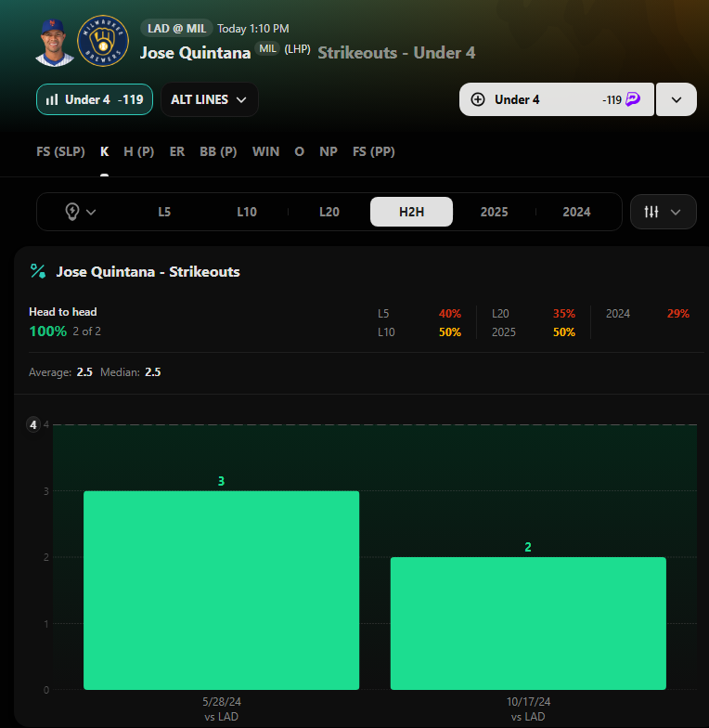Open the sportsbook options chevron dropdown
Screen dimensions: 709x728
(676, 99)
